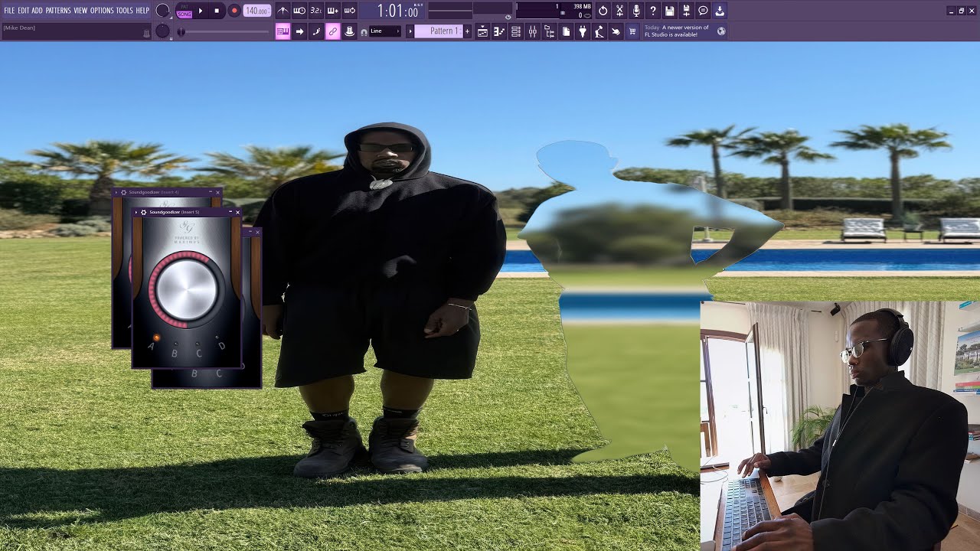
Task: Open the Channel rack
Action: [516, 31]
